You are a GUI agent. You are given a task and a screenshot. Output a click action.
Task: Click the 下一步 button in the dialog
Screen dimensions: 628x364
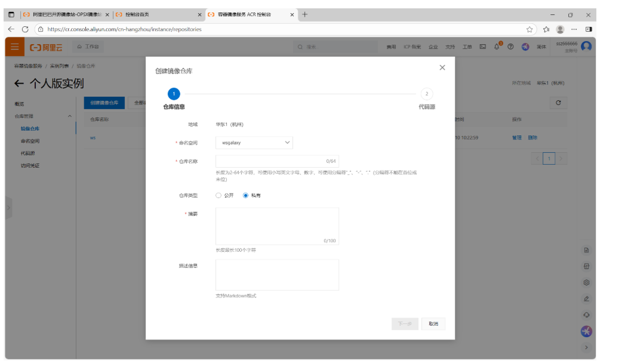coord(405,324)
